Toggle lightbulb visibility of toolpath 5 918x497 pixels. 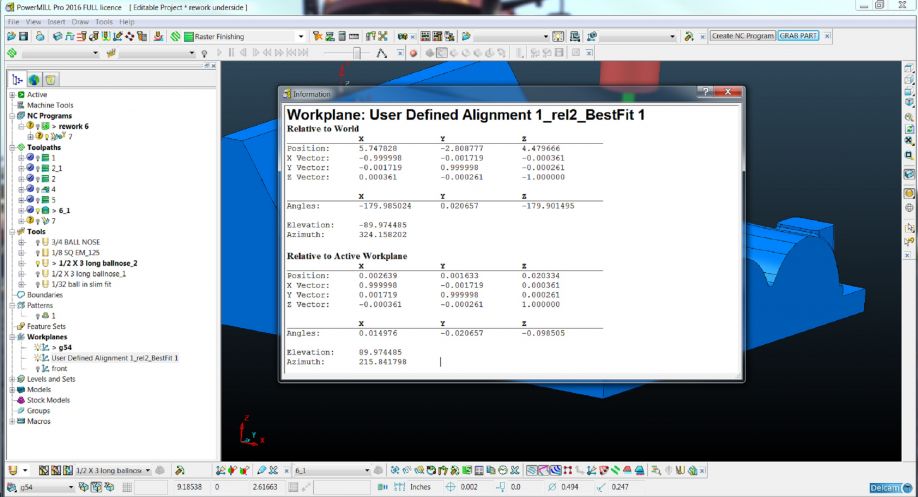tap(37, 200)
